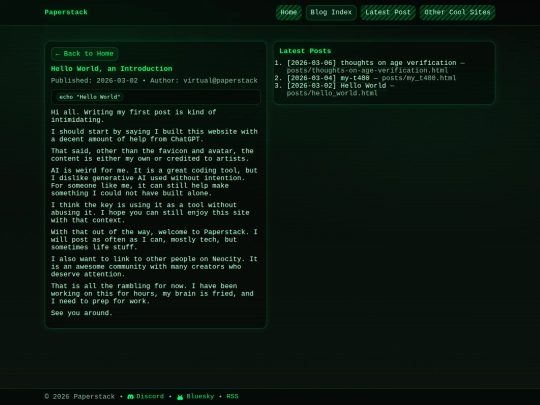Open the RSS feed link
The height and width of the screenshot is (405, 540).
point(232,396)
